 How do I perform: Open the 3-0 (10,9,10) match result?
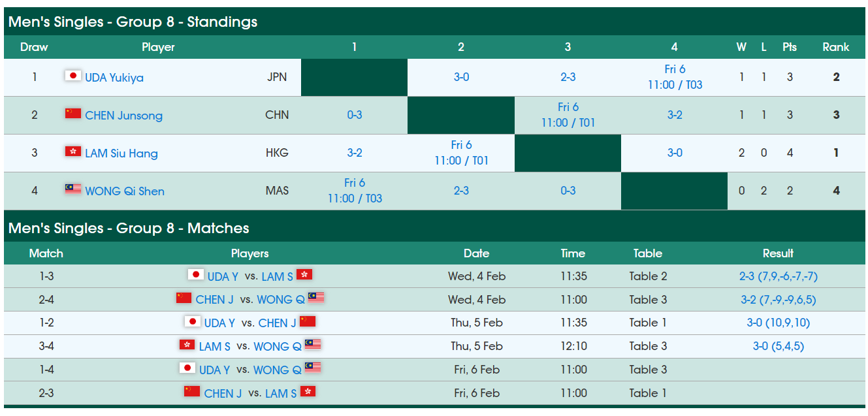coord(778,323)
